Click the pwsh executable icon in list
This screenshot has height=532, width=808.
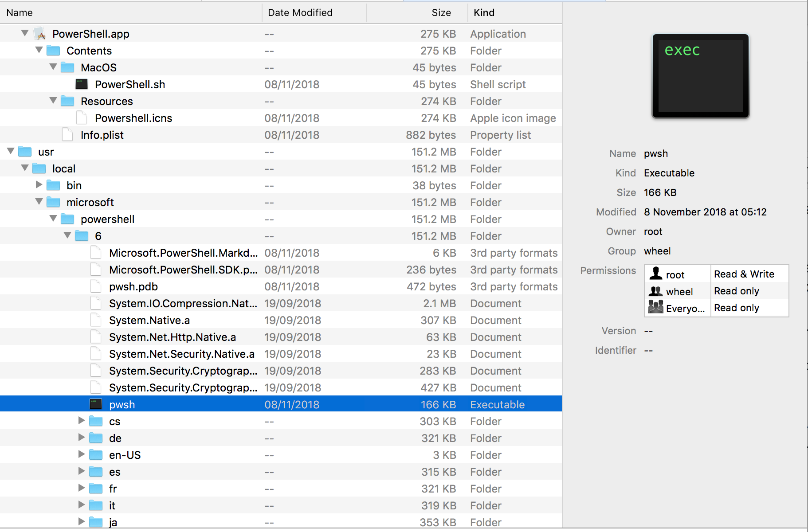pos(96,404)
